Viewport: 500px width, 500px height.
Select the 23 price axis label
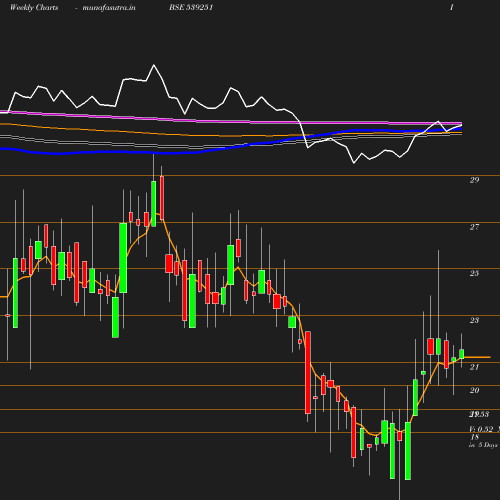click(x=474, y=320)
